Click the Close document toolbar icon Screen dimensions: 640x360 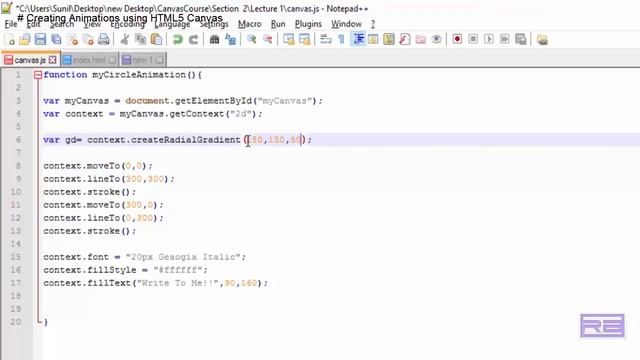coord(73,39)
